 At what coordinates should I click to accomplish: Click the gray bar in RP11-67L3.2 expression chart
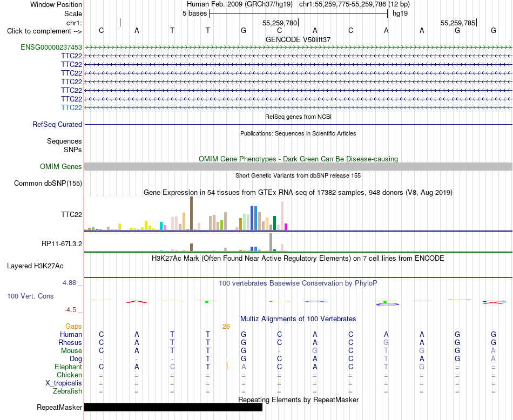(x=271, y=242)
